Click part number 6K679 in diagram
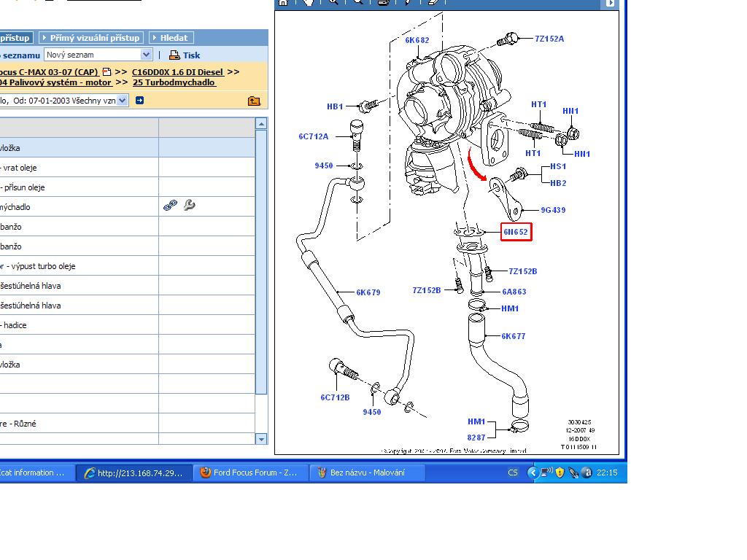The image size is (747, 560). (x=368, y=292)
